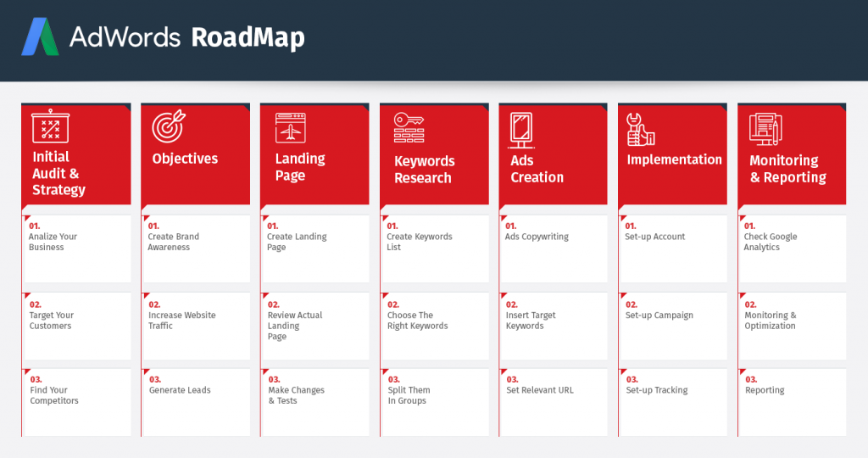
Task: Select the Insert Target Keywords card
Action: (554, 327)
